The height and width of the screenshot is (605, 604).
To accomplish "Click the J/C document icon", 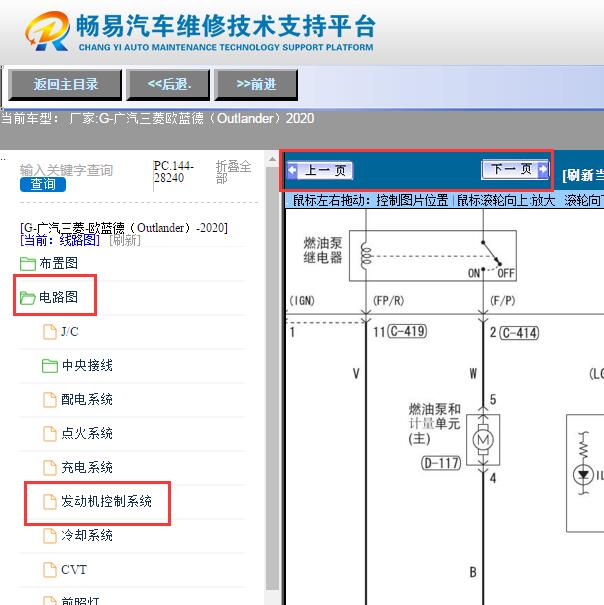I will click(x=49, y=332).
